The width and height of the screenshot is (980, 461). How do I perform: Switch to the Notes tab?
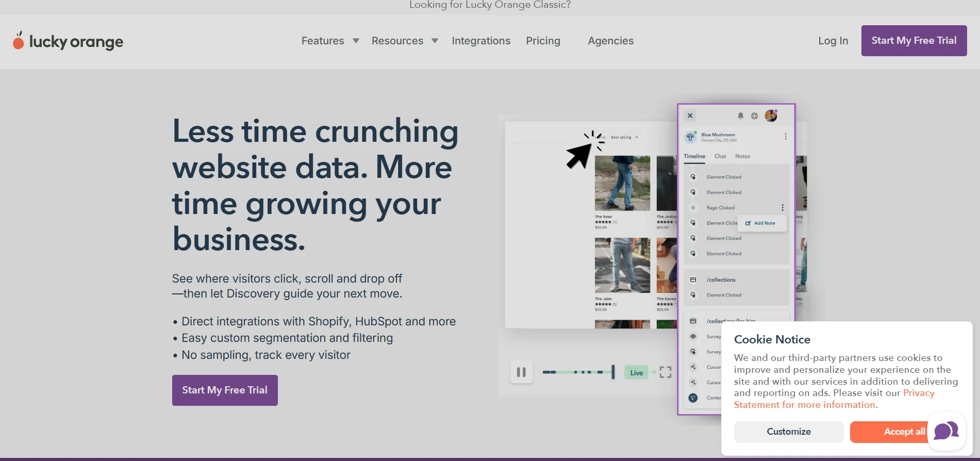tap(742, 156)
